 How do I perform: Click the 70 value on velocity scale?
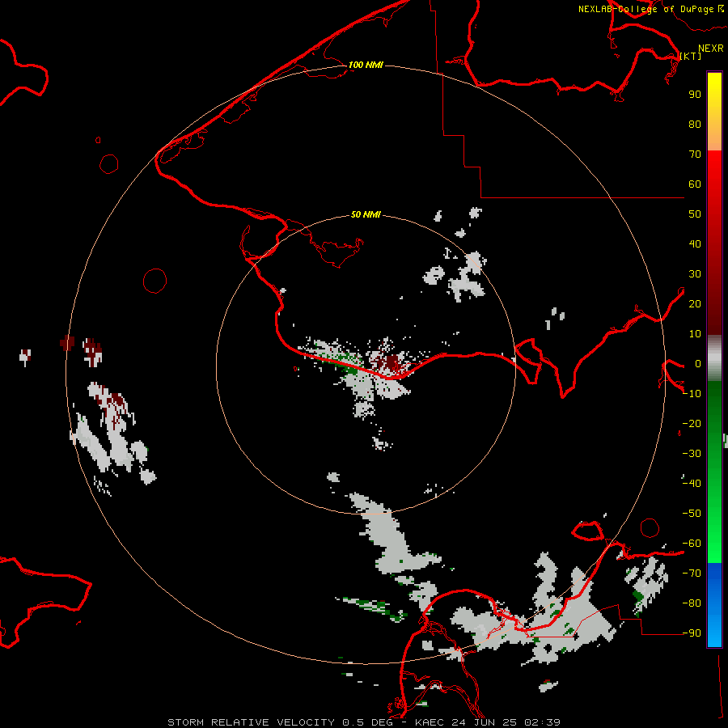695,154
